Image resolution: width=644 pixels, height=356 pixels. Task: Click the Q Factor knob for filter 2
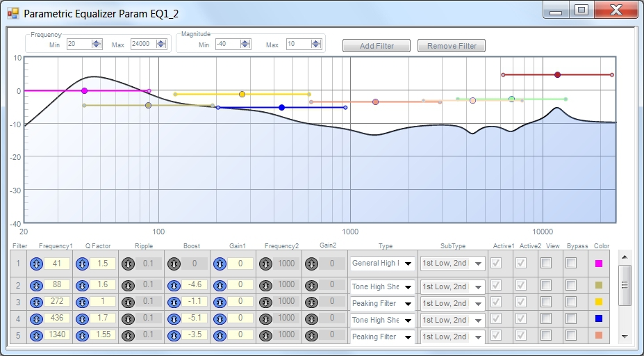click(82, 285)
